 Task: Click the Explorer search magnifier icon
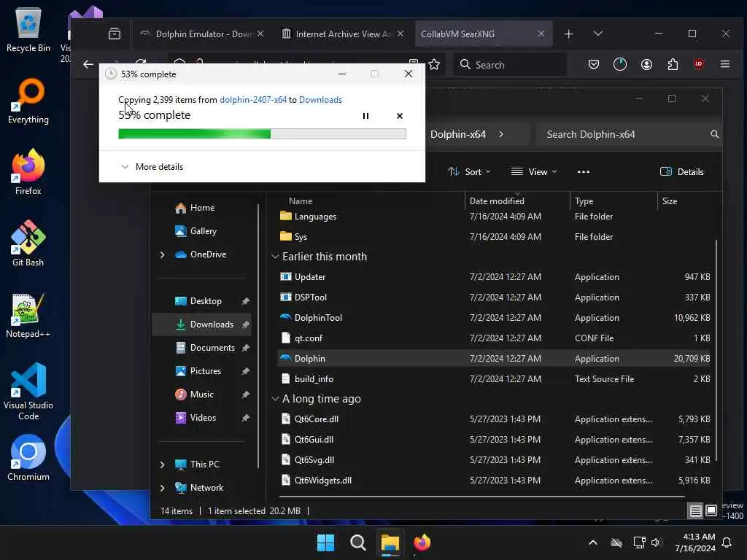(714, 134)
